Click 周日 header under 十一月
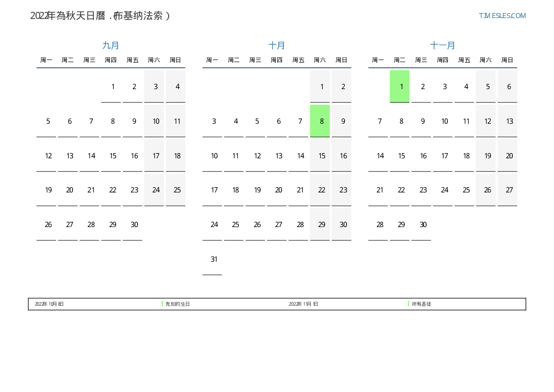The image size is (554, 392). click(507, 60)
